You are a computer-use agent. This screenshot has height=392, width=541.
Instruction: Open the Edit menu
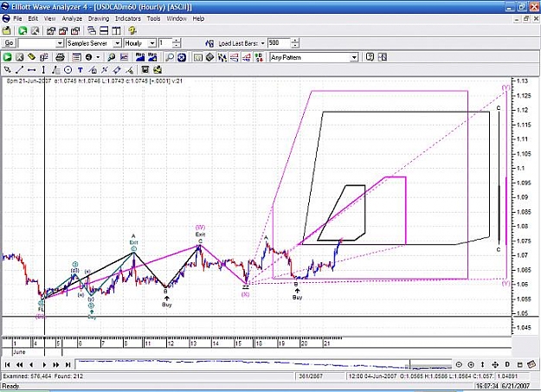(x=33, y=19)
